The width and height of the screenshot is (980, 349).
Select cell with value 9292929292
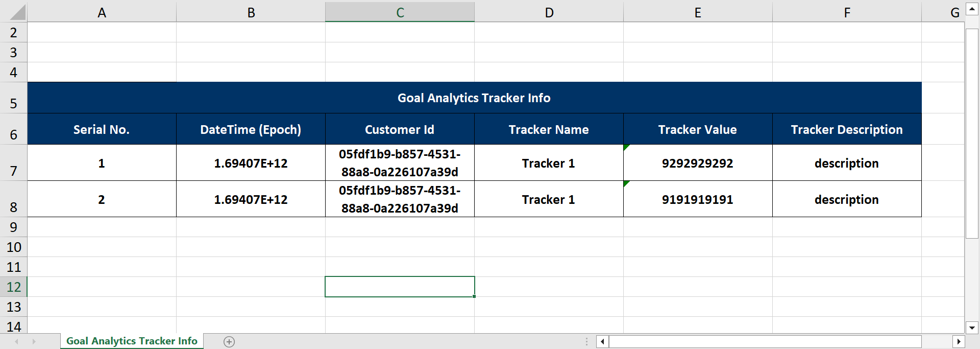point(698,163)
